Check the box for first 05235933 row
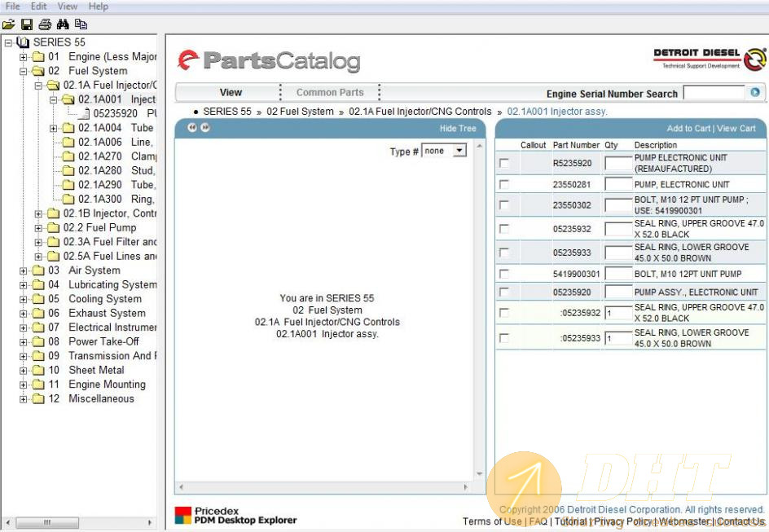 pos(503,252)
